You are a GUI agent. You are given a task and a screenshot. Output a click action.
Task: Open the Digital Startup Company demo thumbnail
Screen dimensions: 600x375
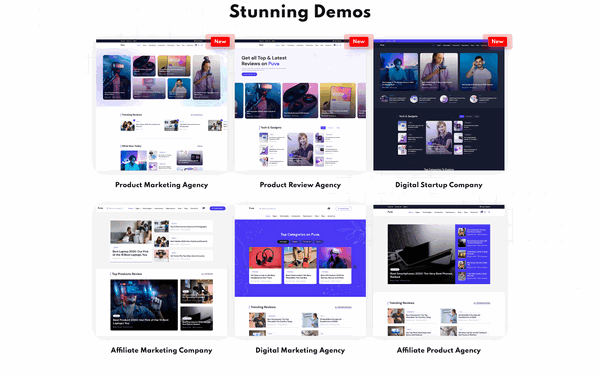click(439, 105)
